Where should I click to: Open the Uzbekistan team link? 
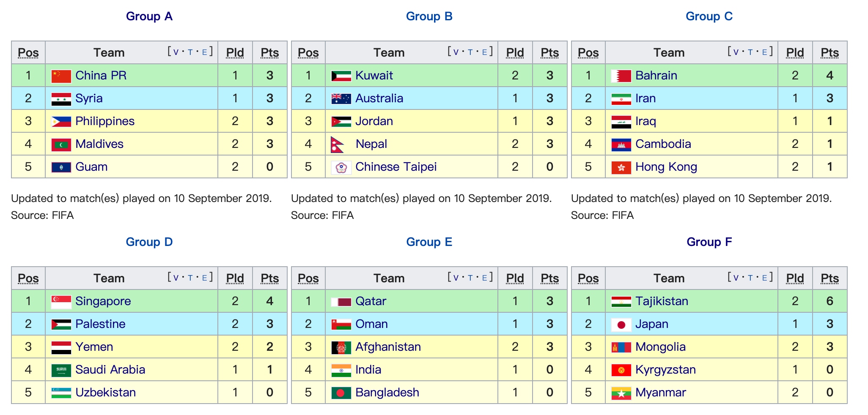click(x=105, y=393)
